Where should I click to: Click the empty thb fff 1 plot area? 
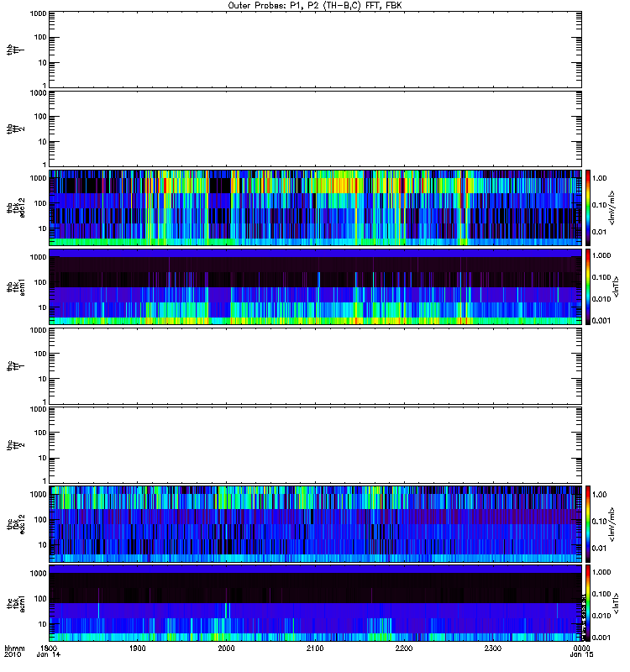tap(316, 50)
